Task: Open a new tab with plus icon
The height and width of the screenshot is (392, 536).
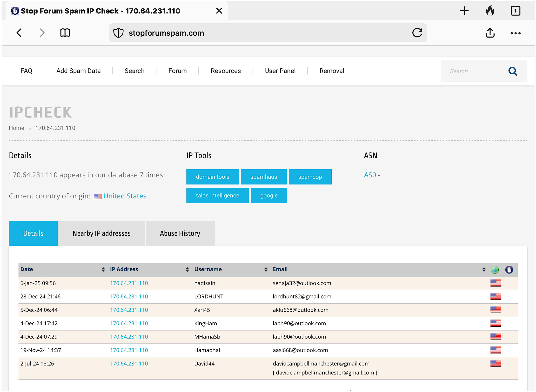Action: [464, 11]
